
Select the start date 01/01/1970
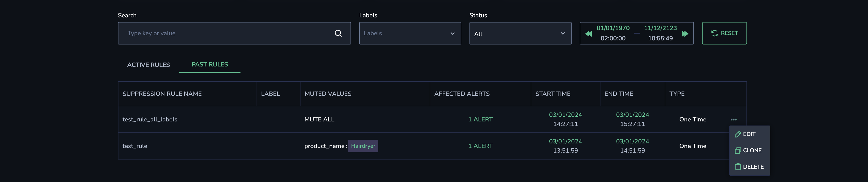[613, 28]
